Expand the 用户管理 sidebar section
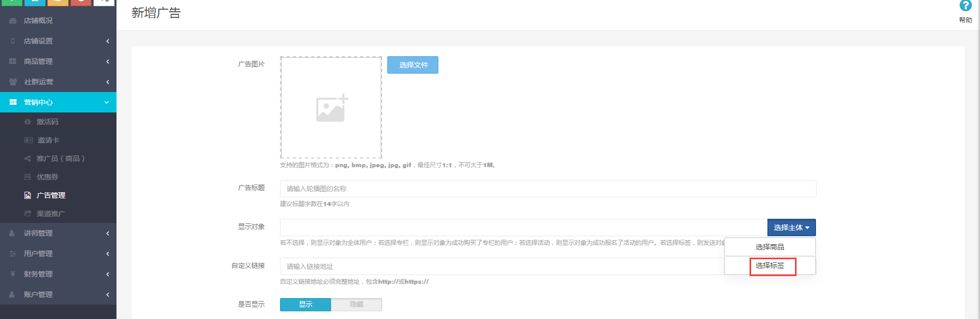The width and height of the screenshot is (980, 319). pos(58,254)
